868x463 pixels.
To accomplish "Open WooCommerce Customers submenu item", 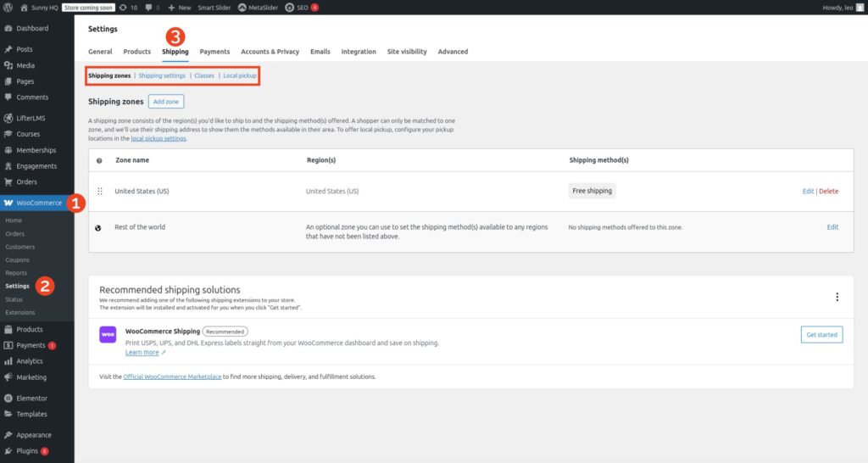I will tap(20, 247).
